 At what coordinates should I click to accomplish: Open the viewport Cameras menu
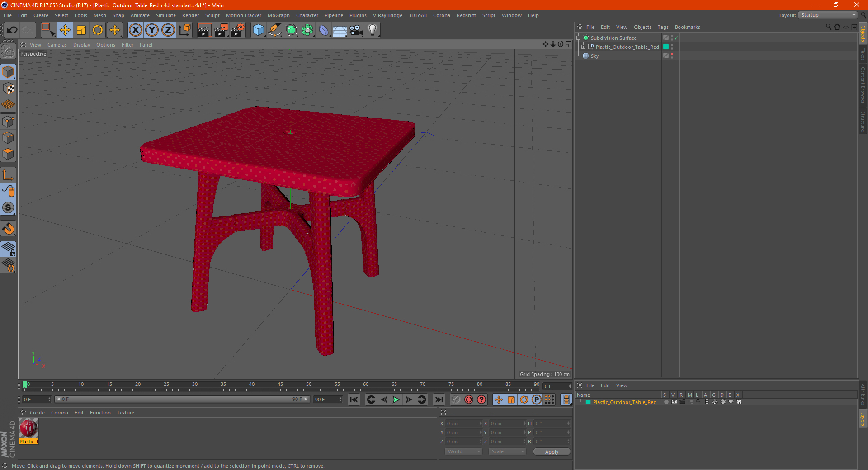(x=57, y=45)
